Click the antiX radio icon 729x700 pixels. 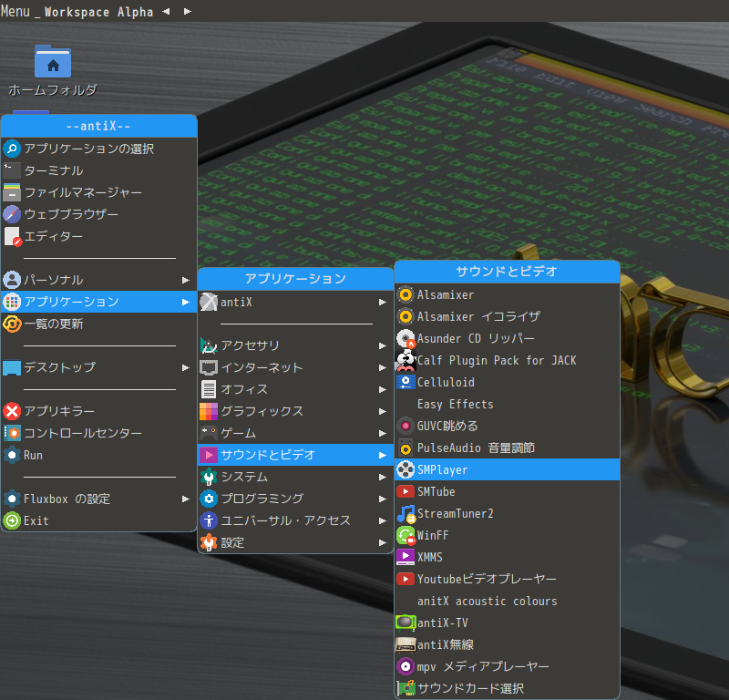coord(405,644)
